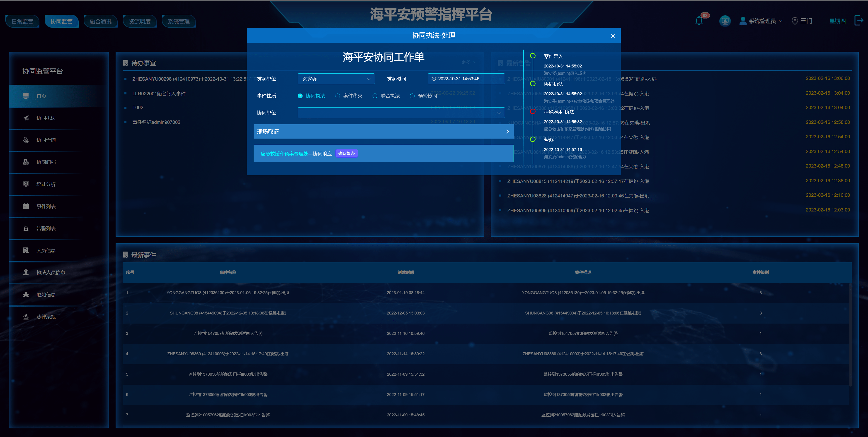
Task: Click the 待办事宜 panel header icon
Action: 125,63
